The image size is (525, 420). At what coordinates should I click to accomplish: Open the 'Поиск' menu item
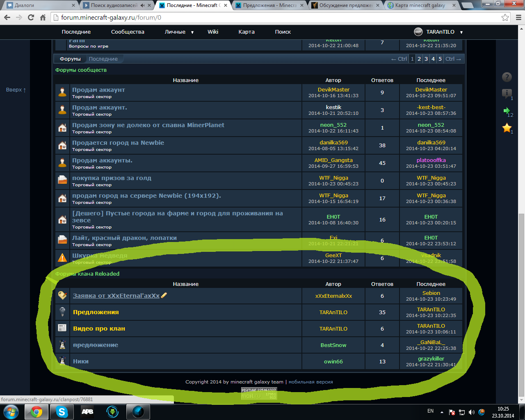point(283,32)
